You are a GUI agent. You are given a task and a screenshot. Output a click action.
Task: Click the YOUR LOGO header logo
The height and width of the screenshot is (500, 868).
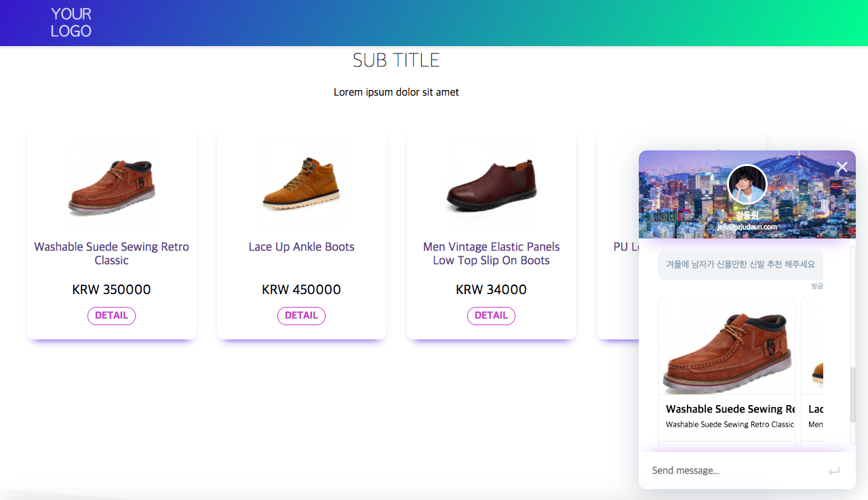click(x=71, y=22)
